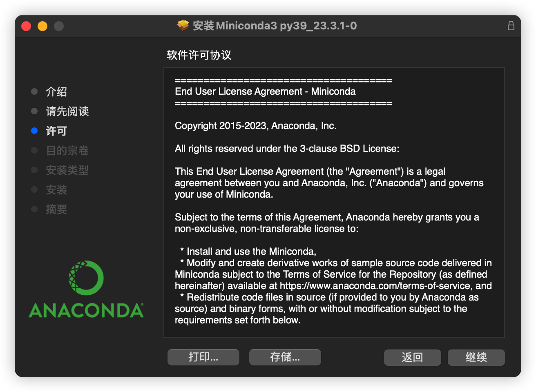This screenshot has width=536, height=392.
Task: Click the blue bullet beside 许可 step
Action: (x=34, y=131)
